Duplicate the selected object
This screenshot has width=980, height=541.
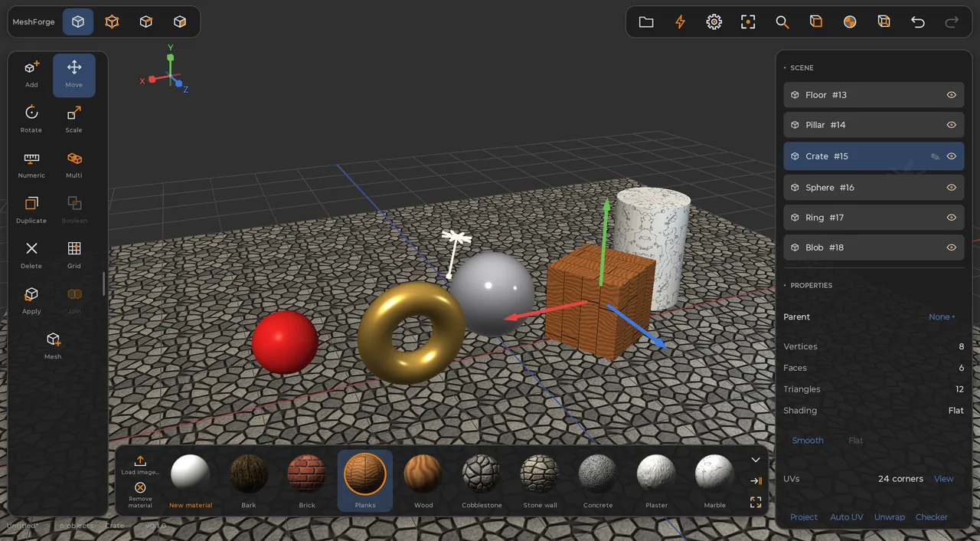[x=31, y=210]
